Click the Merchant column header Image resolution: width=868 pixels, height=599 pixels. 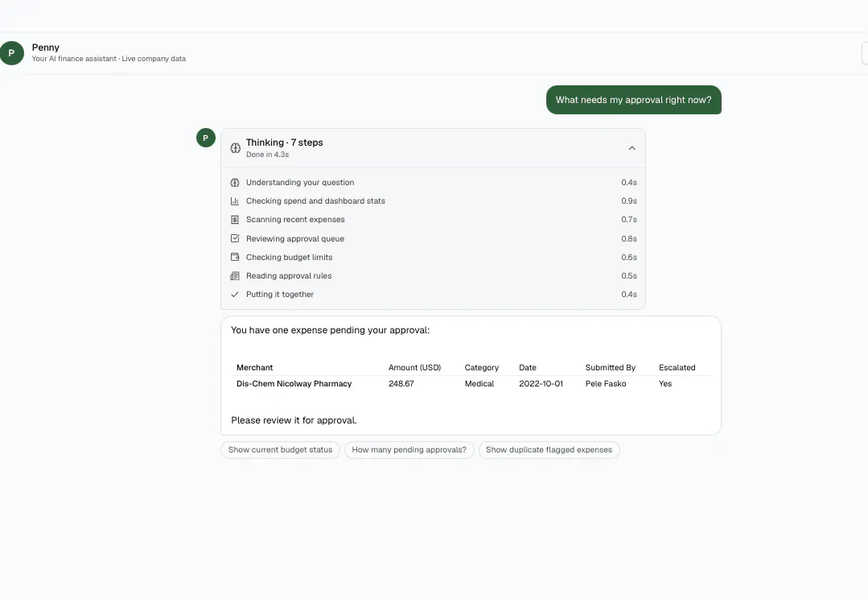pyautogui.click(x=255, y=367)
